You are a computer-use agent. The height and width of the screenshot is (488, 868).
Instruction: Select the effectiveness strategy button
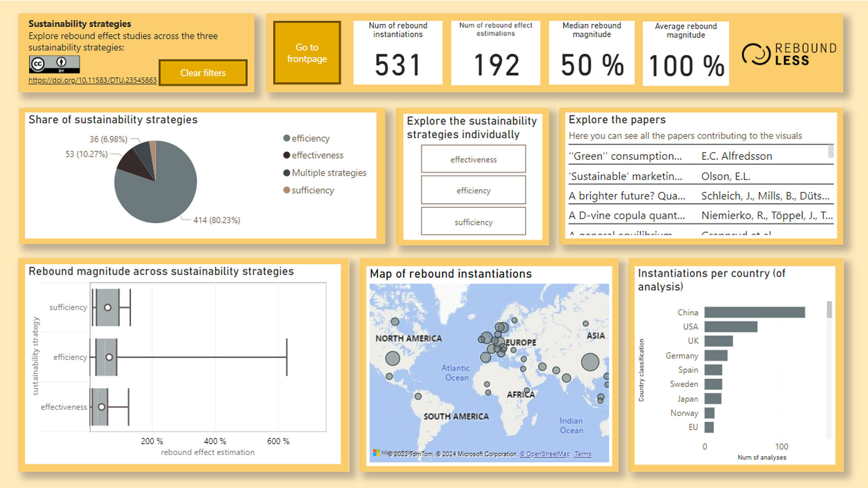point(473,159)
